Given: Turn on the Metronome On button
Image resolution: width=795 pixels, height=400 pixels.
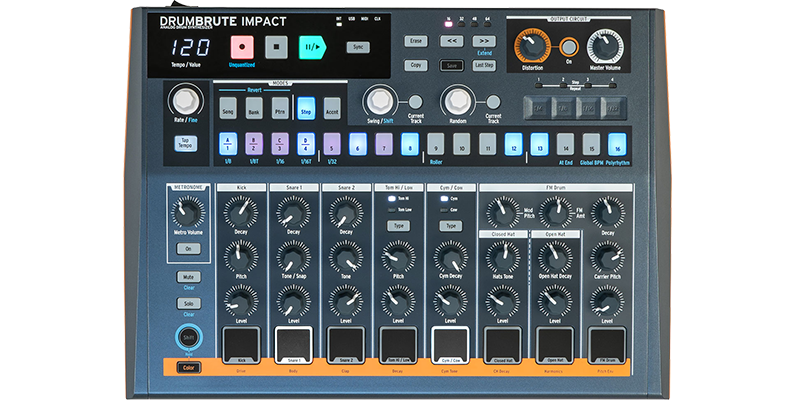Looking at the screenshot, I should click(x=188, y=248).
